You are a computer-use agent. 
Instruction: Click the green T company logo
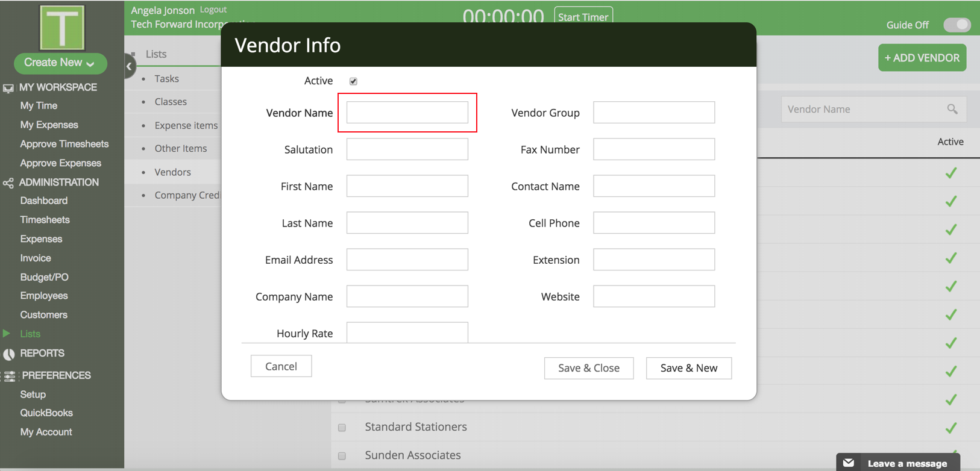coord(62,28)
